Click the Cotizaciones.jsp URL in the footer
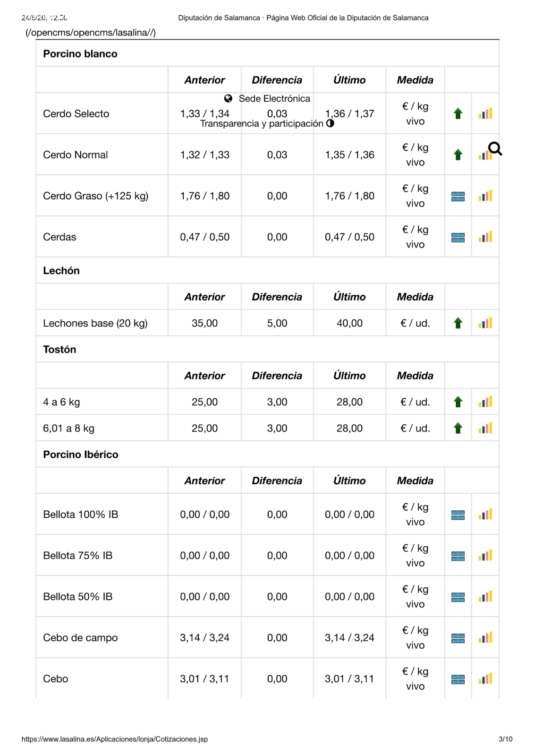 coord(115,739)
